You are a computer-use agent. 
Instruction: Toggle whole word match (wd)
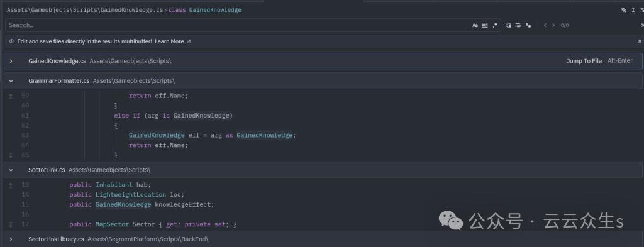point(485,25)
